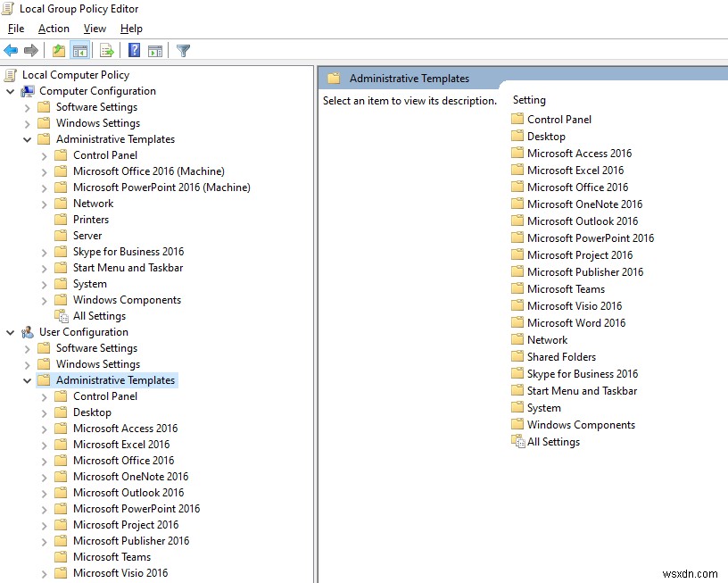Open Microsoft Project 2016 in right pane

tap(580, 255)
